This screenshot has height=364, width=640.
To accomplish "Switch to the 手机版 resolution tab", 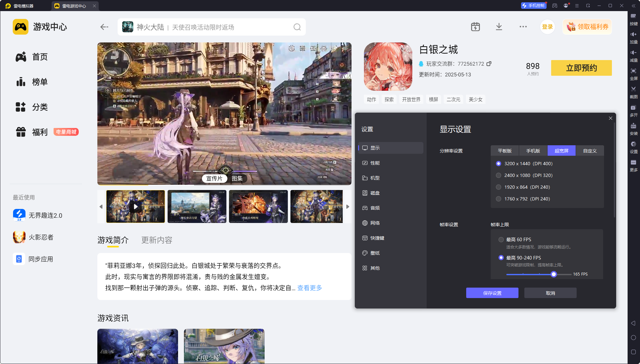I will [533, 151].
